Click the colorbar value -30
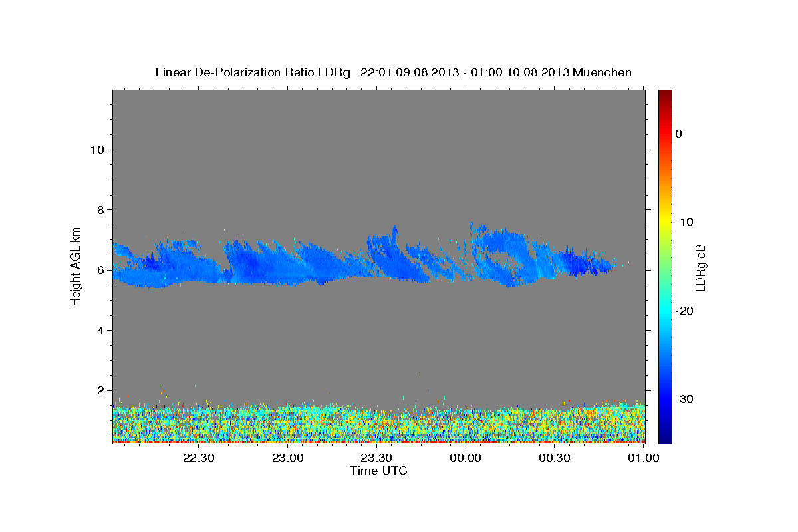Image resolution: width=798 pixels, height=532 pixels. [x=684, y=399]
